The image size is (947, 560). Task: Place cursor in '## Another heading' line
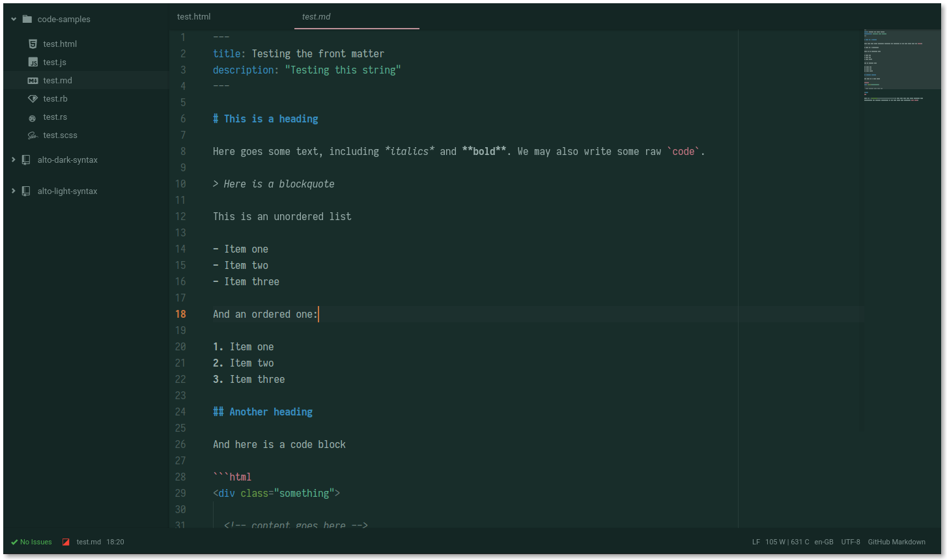[263, 412]
